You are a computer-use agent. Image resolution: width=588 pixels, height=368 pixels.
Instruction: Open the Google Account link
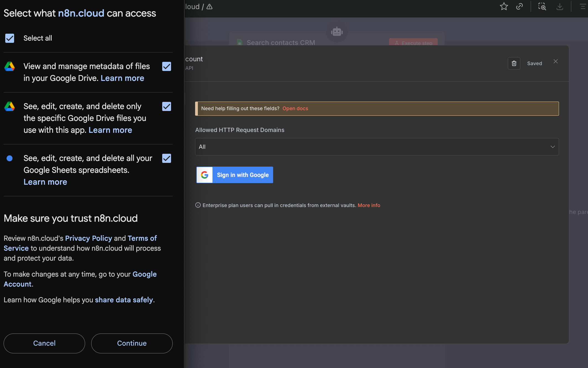pyautogui.click(x=80, y=279)
